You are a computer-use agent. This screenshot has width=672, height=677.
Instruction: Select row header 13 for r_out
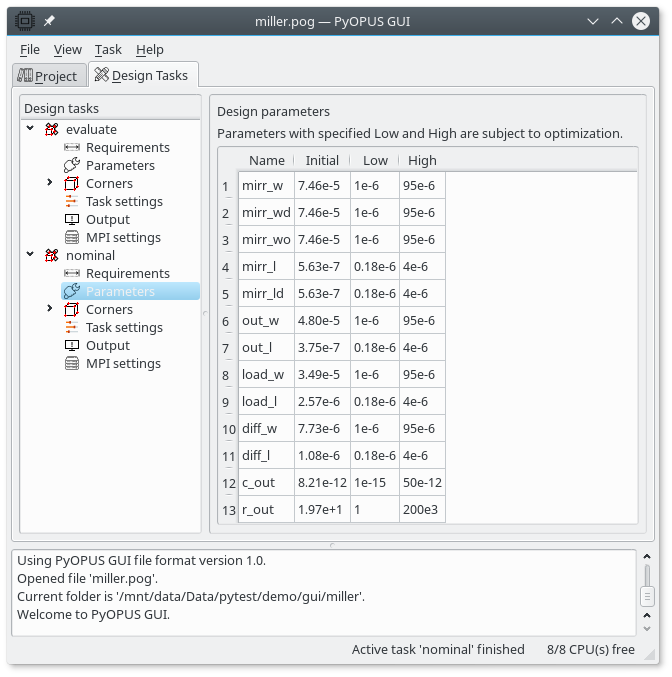[227, 510]
